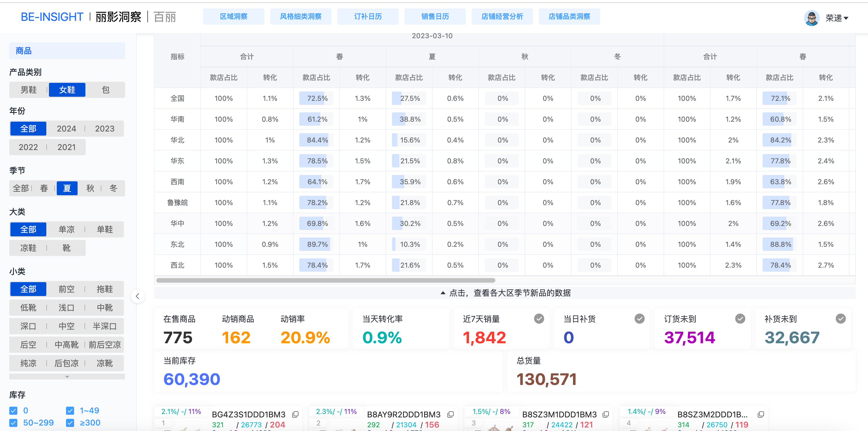
Task: Open the 店铺品类洞察 tab
Action: coord(569,17)
